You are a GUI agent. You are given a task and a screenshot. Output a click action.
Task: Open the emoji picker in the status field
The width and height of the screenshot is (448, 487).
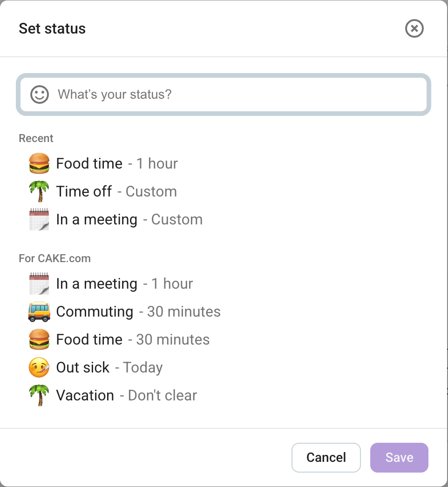(40, 94)
